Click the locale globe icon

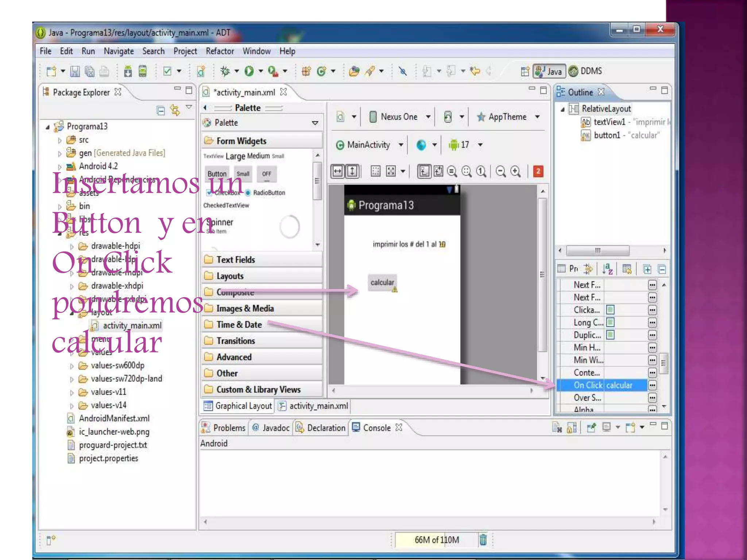[x=421, y=145]
